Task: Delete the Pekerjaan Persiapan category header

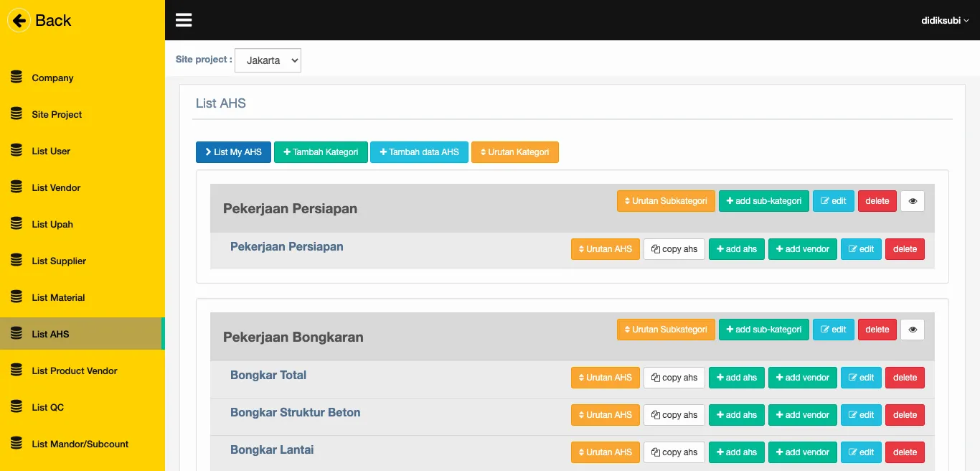Action: (877, 201)
